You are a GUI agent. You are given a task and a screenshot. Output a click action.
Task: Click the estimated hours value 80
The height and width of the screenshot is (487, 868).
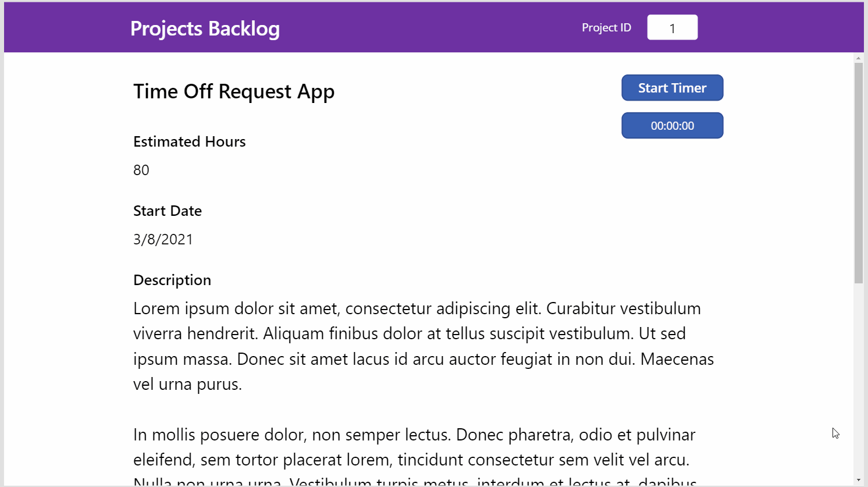click(x=141, y=170)
